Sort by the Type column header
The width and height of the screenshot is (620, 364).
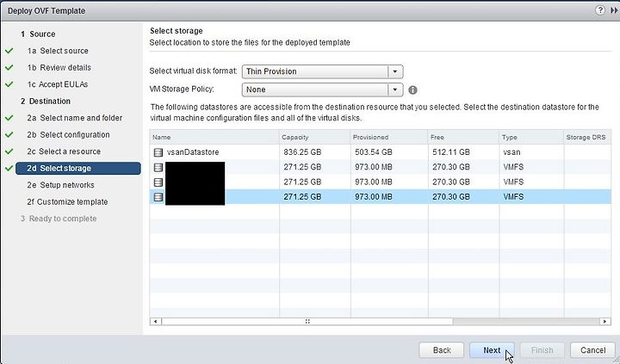click(x=531, y=137)
